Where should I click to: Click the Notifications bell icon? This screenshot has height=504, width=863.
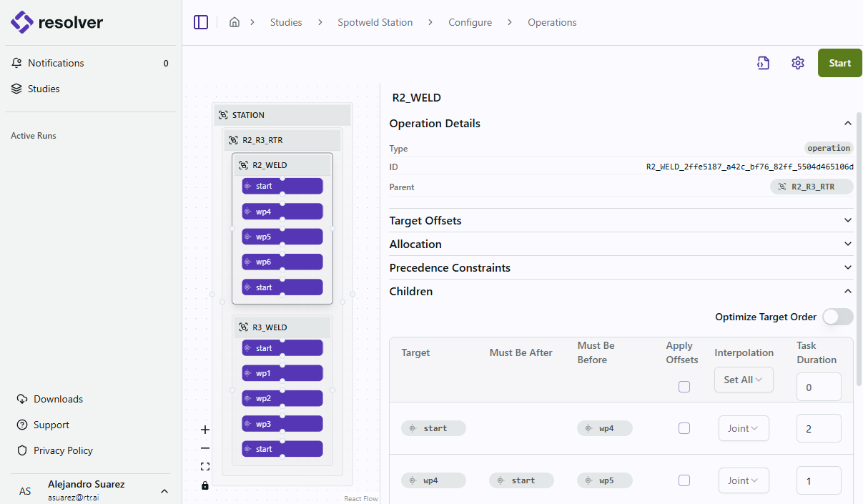tap(16, 63)
